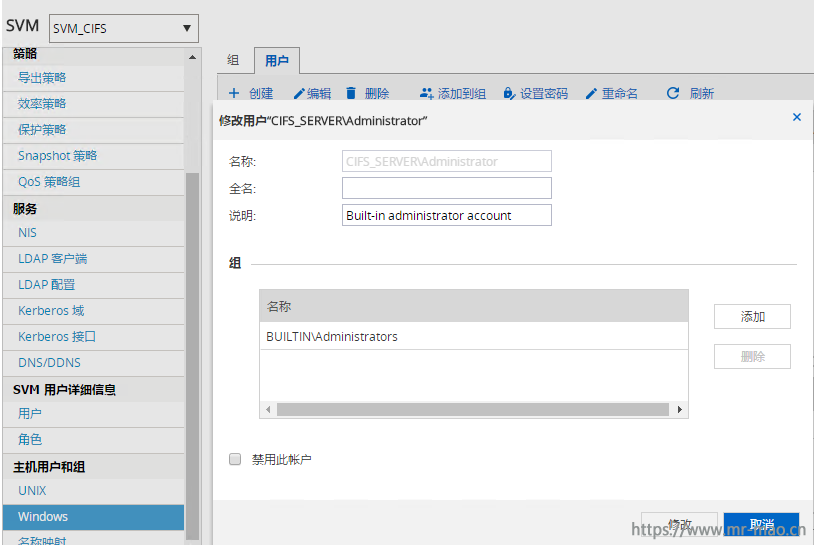Click the 说明 description field
The height and width of the screenshot is (545, 814).
coord(446,215)
